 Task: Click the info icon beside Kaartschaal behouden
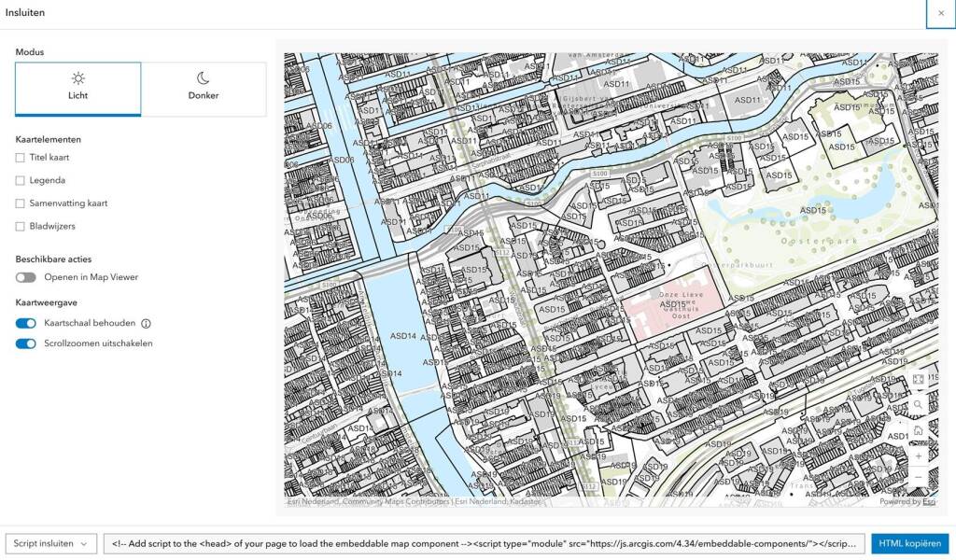[x=146, y=324]
